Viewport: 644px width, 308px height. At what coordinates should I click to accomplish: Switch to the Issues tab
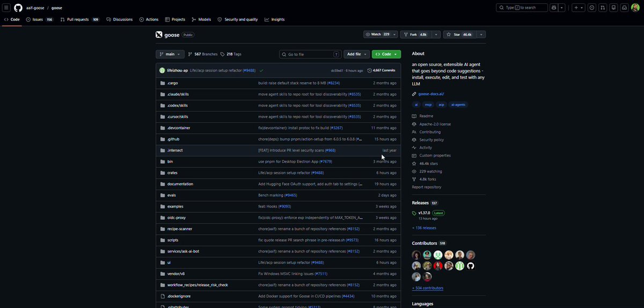coord(40,19)
